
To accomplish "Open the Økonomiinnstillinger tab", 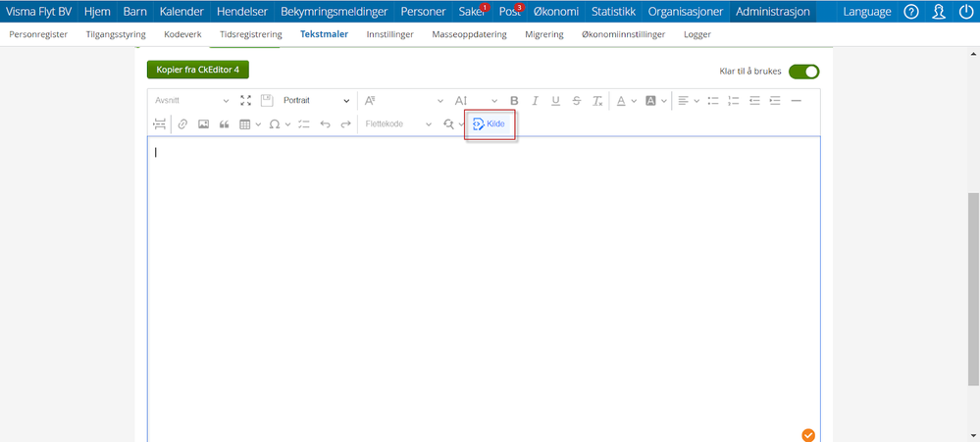I will pyautogui.click(x=623, y=35).
